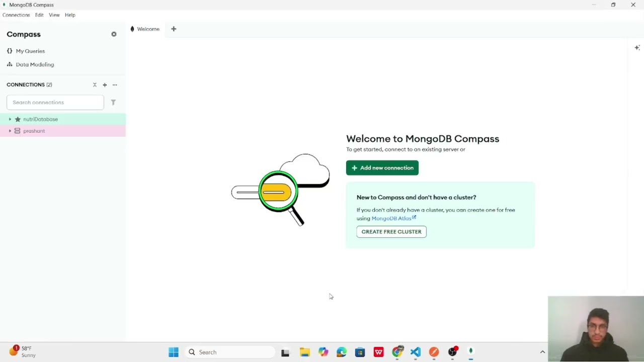This screenshot has height=362, width=644.
Task: Open Postman from taskbar
Action: point(434,352)
